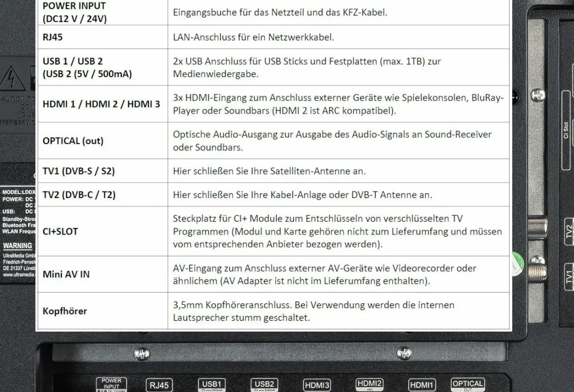The width and height of the screenshot is (574, 392).
Task: Click the USB2 port label on the TV panel
Action: coord(264,385)
